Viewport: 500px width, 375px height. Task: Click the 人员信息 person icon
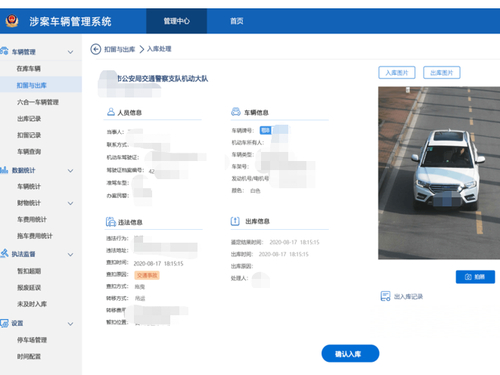pos(111,112)
